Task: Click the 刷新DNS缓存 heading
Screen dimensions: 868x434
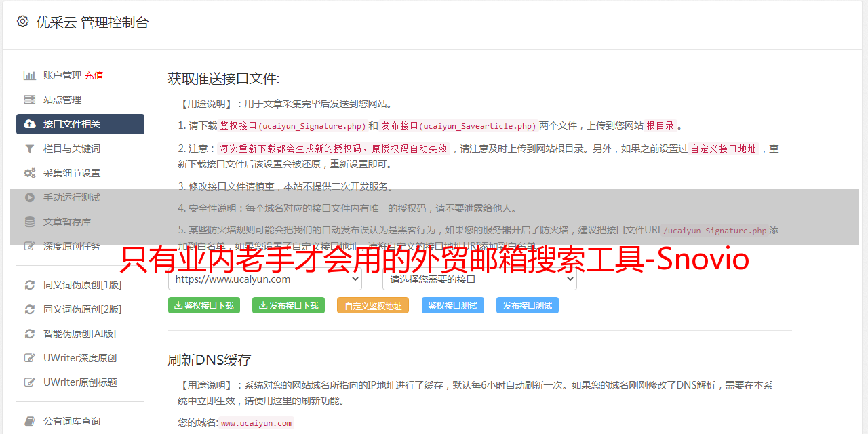Action: [x=210, y=360]
